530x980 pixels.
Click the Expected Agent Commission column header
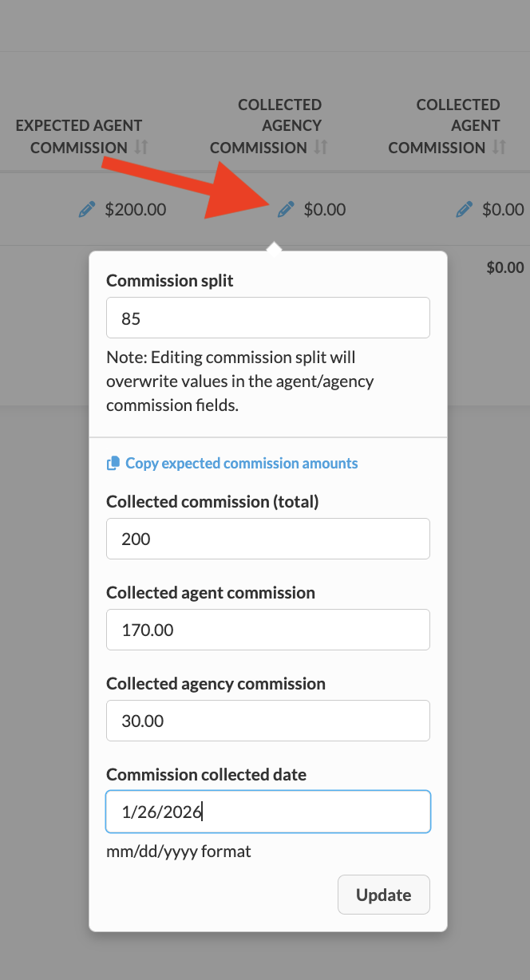(x=78, y=136)
